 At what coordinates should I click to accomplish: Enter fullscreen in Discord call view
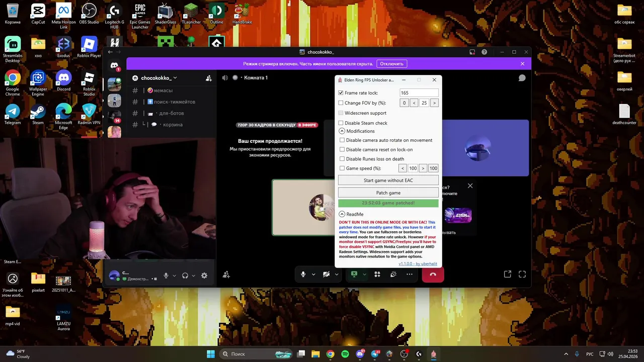click(522, 274)
